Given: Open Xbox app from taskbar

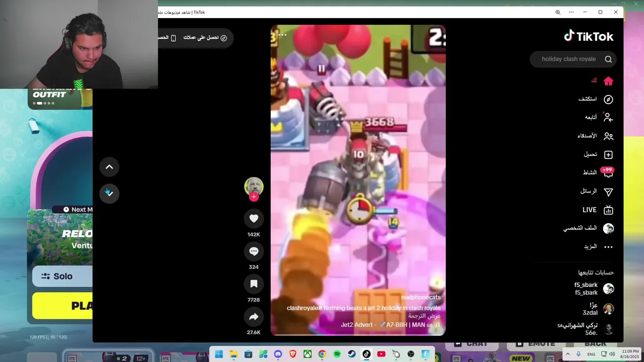Looking at the screenshot, I should tap(307, 354).
